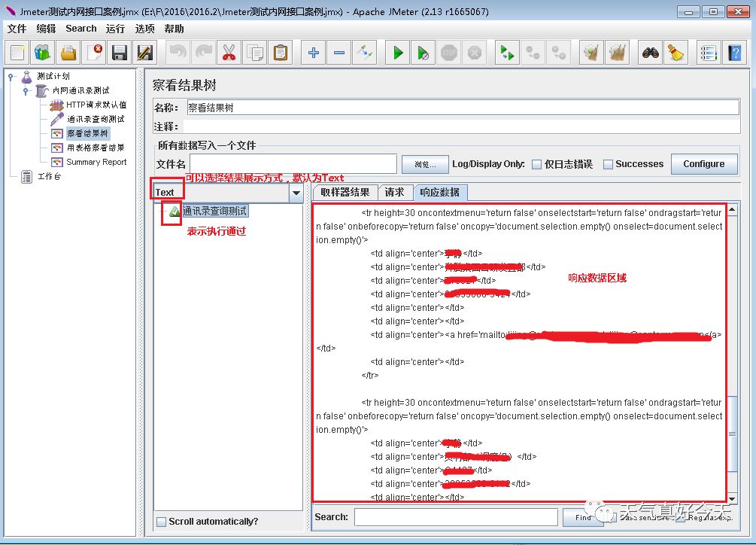Click the Paste clipboard icon
The image size is (756, 545).
pos(280,53)
